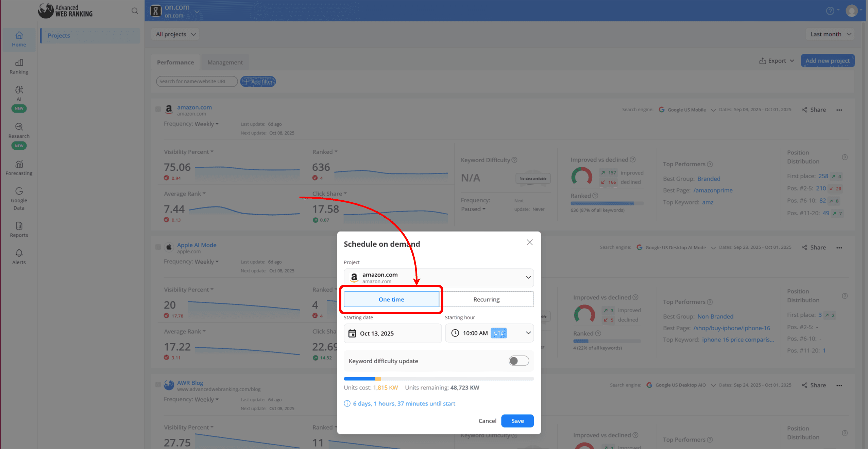Open amazon.com Google US Mobile search engine dropdown
This screenshot has height=449, width=868.
(687, 110)
